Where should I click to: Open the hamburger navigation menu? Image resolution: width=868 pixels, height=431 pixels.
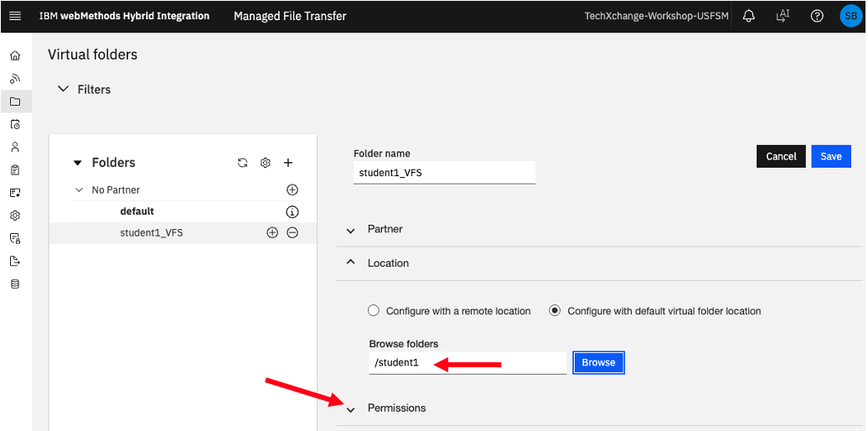[15, 16]
